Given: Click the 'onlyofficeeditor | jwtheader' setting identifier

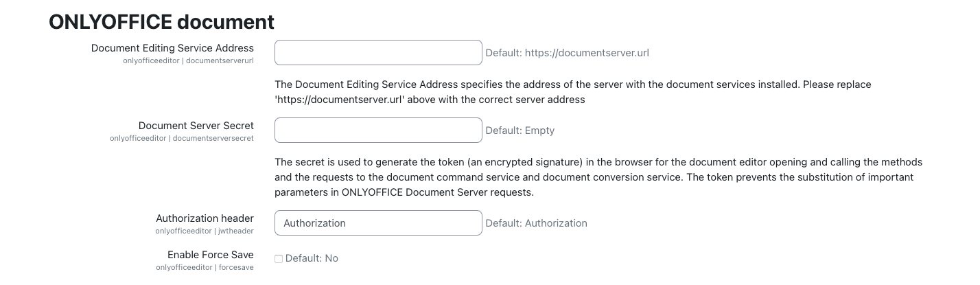Looking at the screenshot, I should pos(205,231).
